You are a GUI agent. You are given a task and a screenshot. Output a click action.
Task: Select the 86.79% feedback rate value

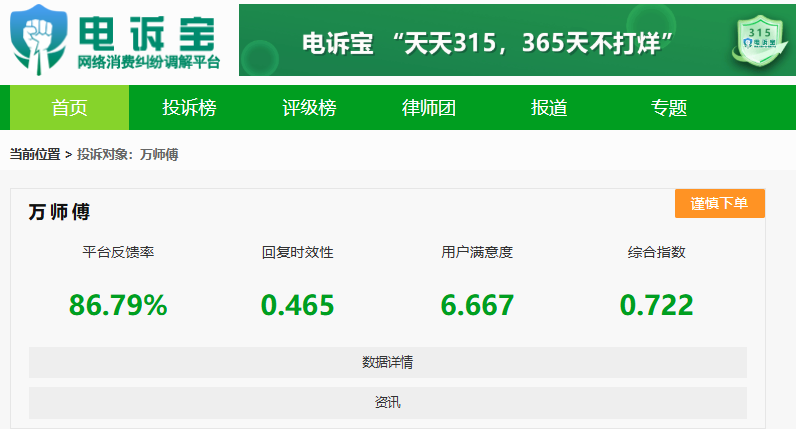pos(118,305)
